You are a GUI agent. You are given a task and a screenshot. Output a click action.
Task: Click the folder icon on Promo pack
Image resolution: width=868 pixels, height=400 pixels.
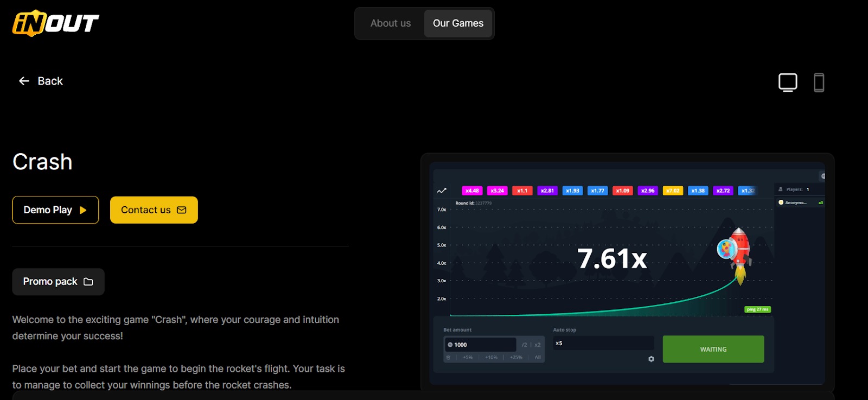click(x=88, y=282)
